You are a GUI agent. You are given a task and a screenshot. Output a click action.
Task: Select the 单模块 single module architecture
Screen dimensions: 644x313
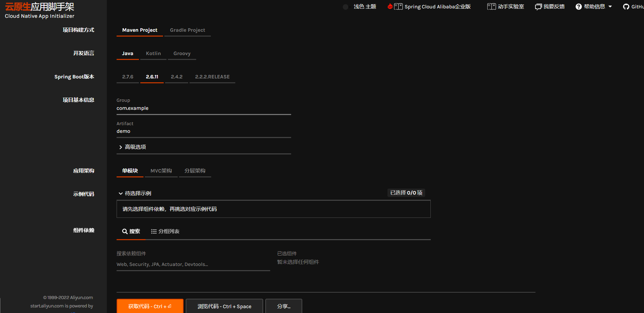pyautogui.click(x=130, y=171)
